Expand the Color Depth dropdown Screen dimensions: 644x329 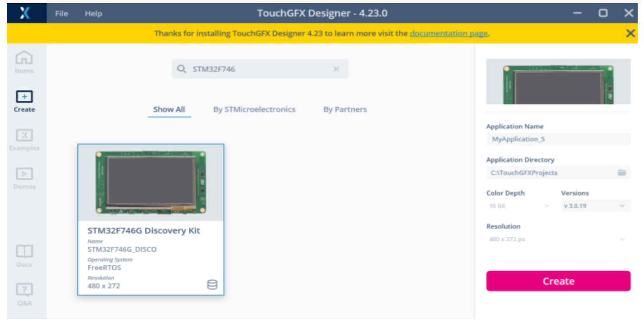pos(519,206)
